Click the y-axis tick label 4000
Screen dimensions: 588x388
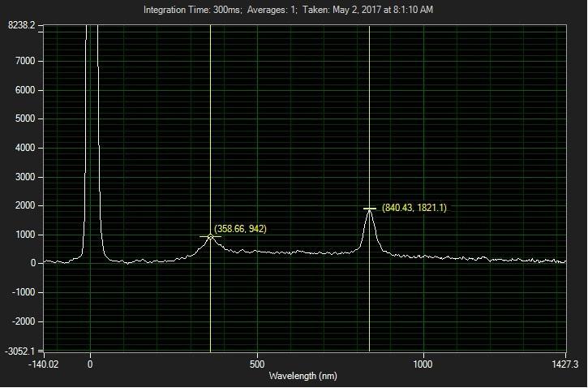pyautogui.click(x=25, y=148)
